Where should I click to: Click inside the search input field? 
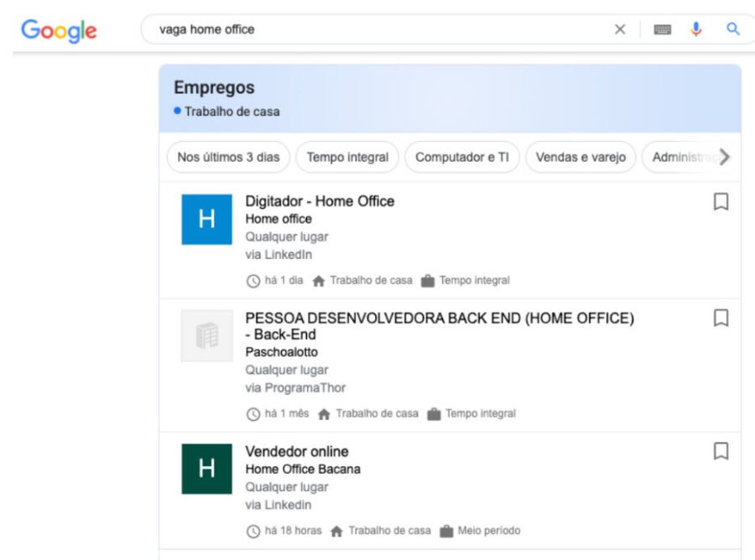coord(377,29)
